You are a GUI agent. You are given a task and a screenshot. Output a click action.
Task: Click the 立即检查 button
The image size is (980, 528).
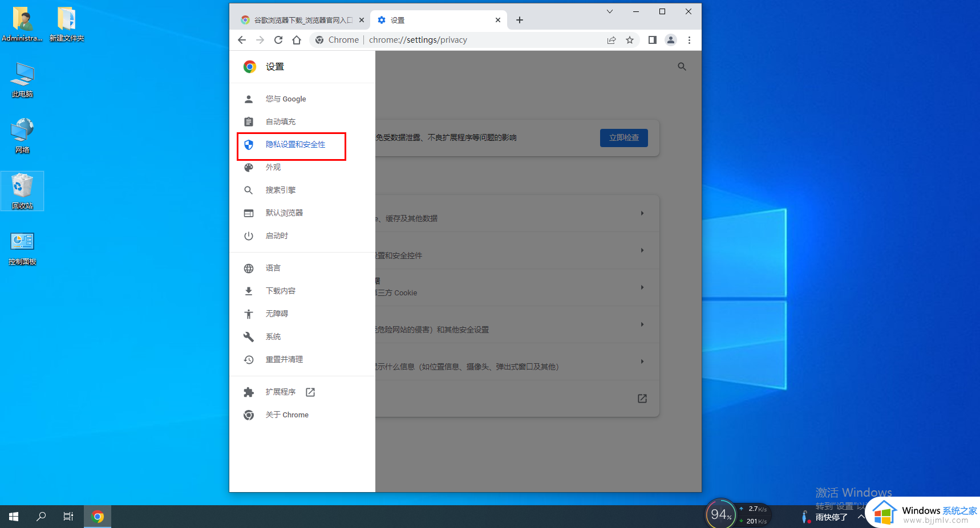[x=623, y=138]
